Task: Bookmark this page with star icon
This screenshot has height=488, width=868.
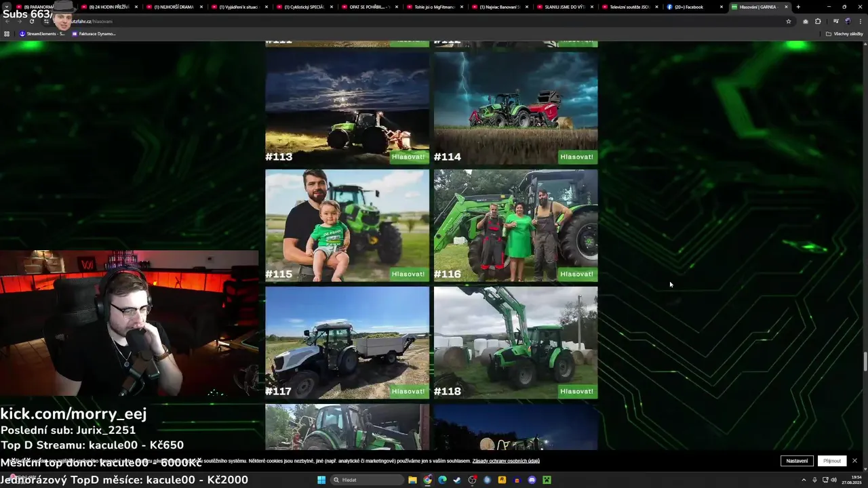Action: click(789, 21)
